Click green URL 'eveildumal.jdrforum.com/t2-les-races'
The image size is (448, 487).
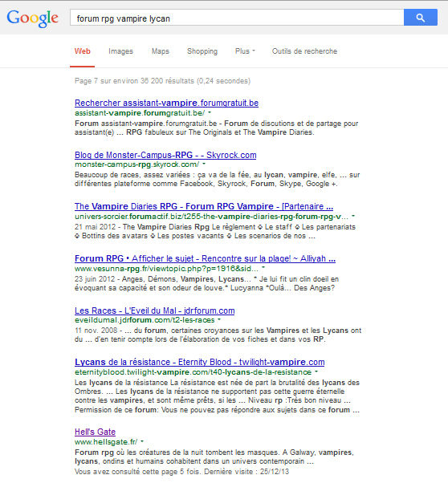pyautogui.click(x=145, y=320)
